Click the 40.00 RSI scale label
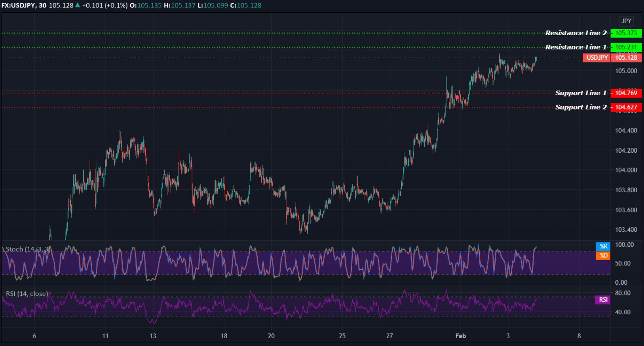Viewport: 644px width, 346px height. coord(623,312)
